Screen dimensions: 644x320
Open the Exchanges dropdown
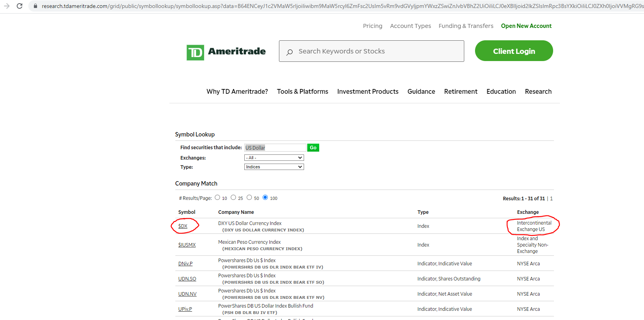(x=274, y=158)
